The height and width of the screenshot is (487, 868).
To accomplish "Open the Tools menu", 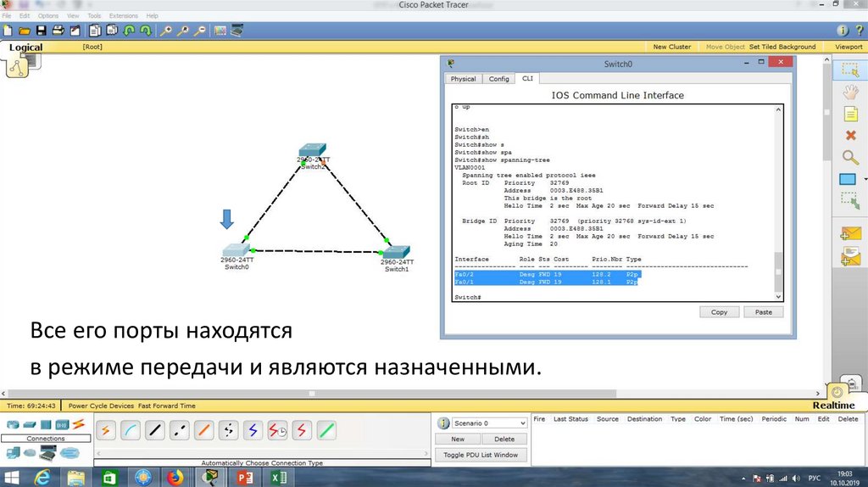I will [x=94, y=15].
